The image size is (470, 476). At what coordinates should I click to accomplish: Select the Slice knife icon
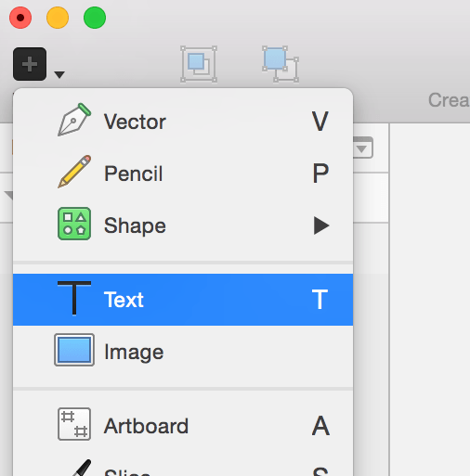81,468
